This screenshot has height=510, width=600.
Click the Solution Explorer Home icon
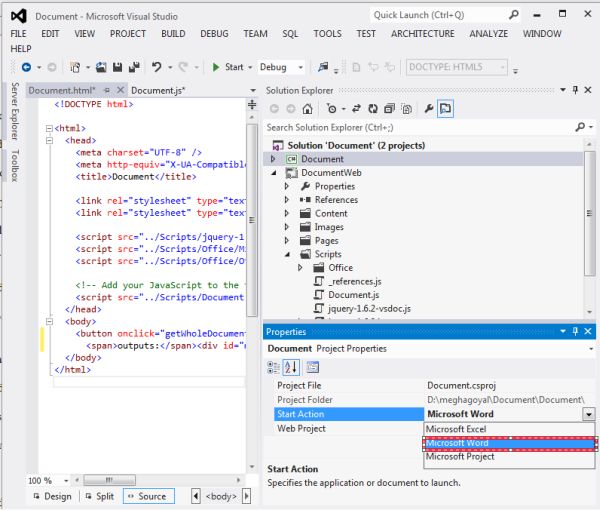(308, 108)
